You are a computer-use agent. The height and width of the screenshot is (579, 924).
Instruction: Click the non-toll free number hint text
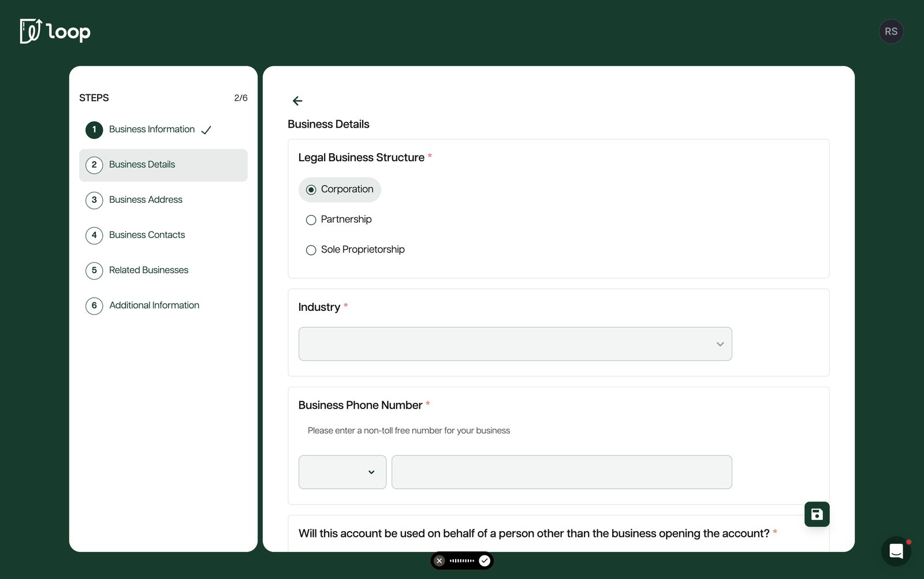click(409, 430)
